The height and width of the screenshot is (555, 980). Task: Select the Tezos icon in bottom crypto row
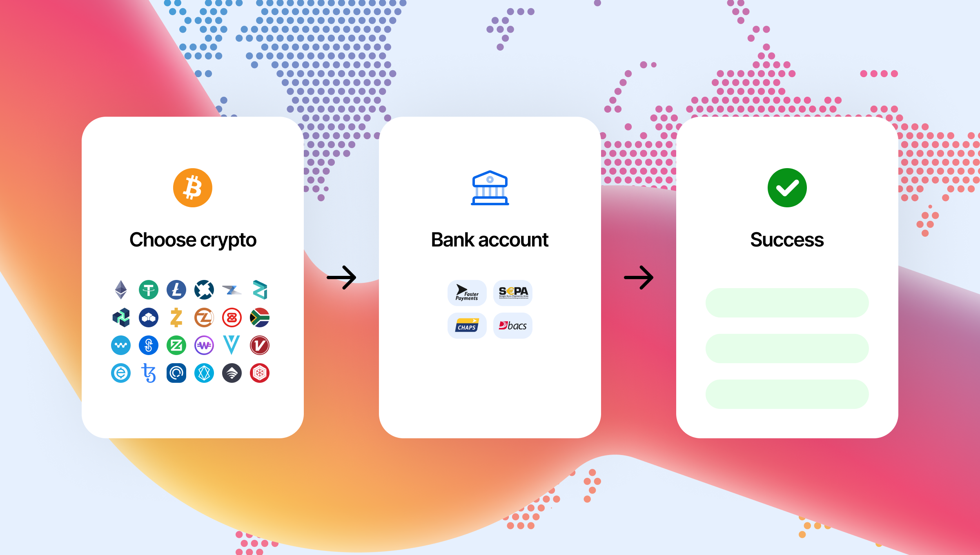click(147, 373)
